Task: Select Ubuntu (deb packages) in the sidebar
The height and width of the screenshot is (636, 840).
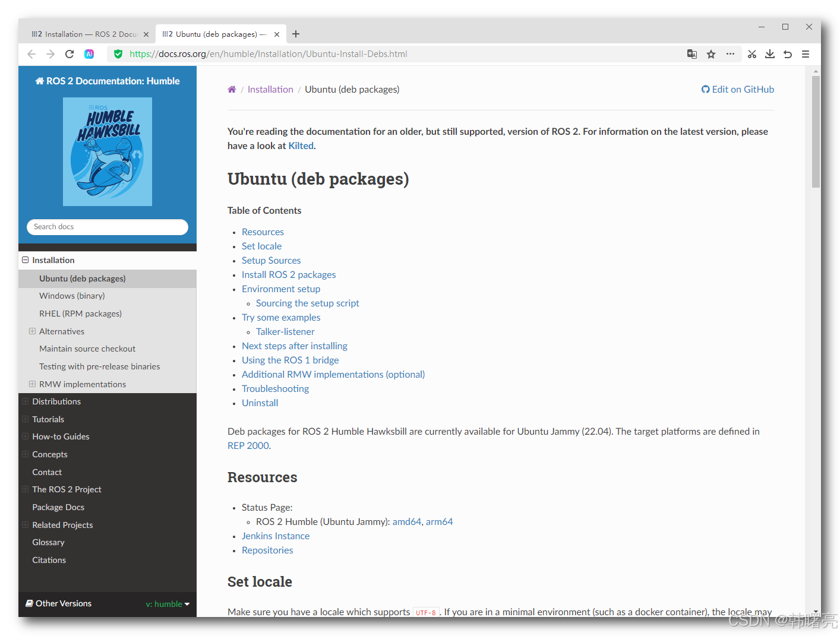Action: click(108, 279)
